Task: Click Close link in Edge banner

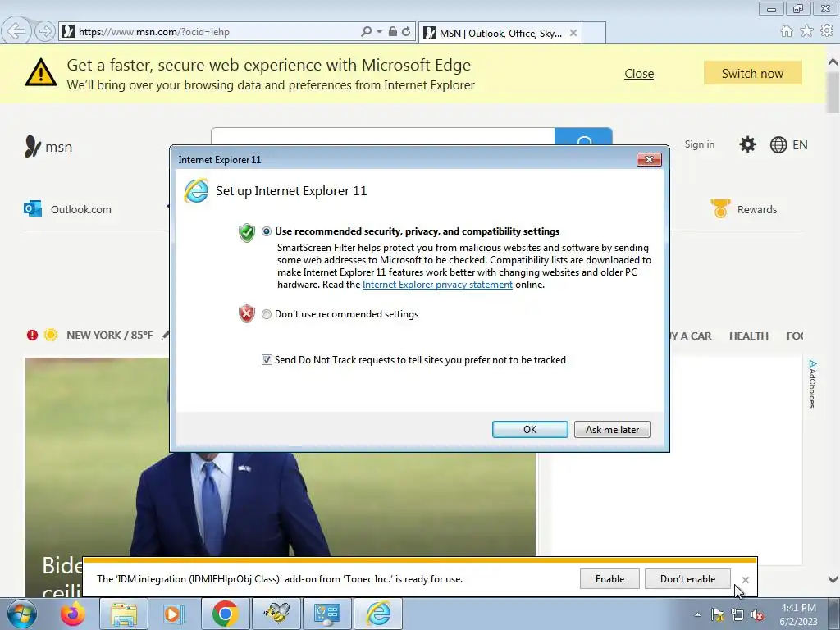Action: point(639,73)
